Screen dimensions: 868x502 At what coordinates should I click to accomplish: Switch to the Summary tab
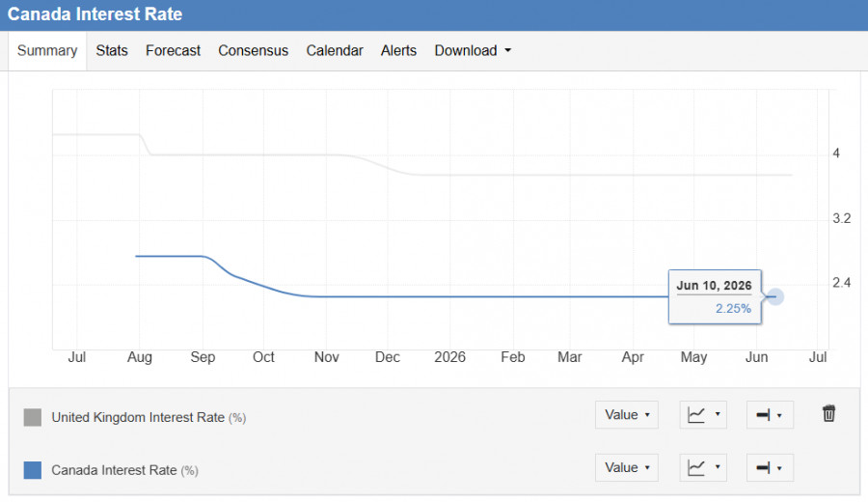point(47,50)
